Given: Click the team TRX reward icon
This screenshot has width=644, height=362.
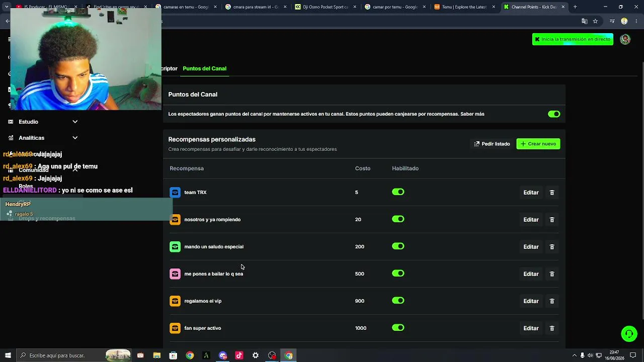Looking at the screenshot, I should (175, 193).
